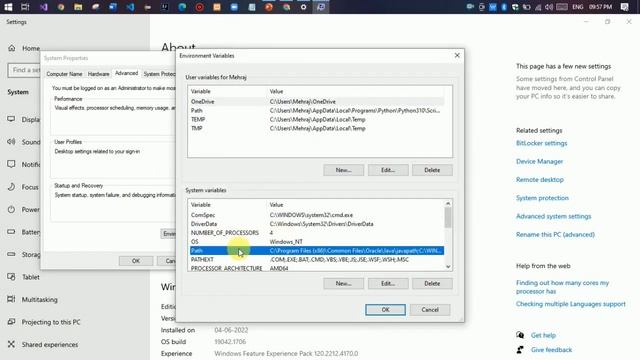Open the notification center icon
Viewport: 640px width, 360px height.
tap(624, 7)
